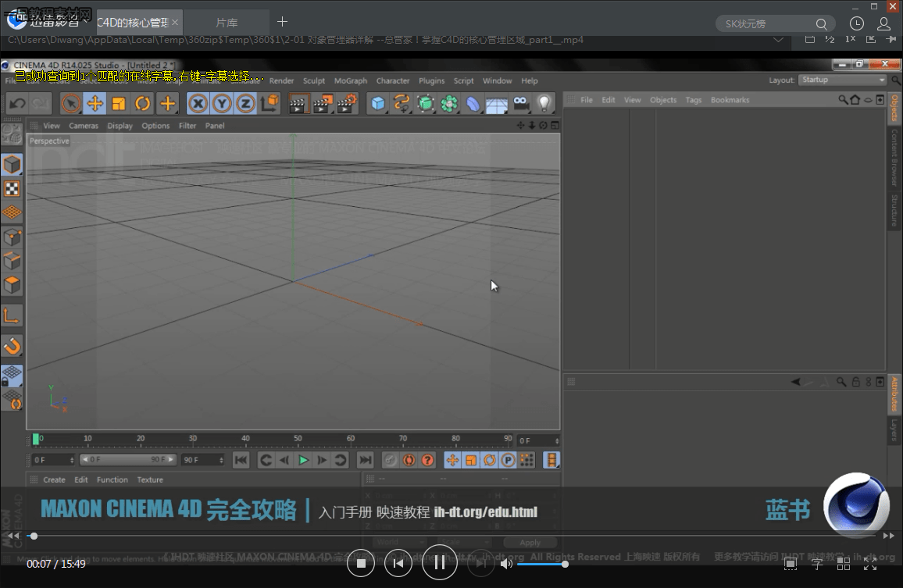The height and width of the screenshot is (588, 903).
Task: Click the 90 F end frame stepper
Action: pyautogui.click(x=220, y=460)
